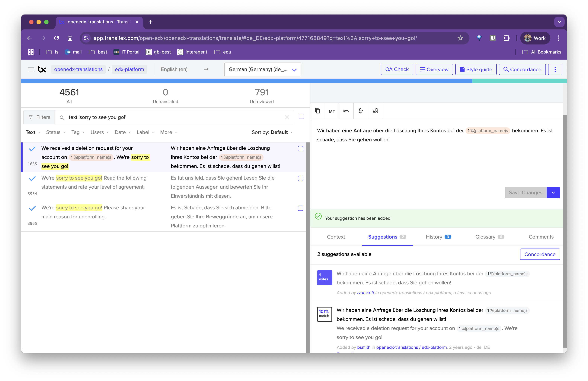
Task: Open the search-and-replace list icon
Action: pos(375,111)
